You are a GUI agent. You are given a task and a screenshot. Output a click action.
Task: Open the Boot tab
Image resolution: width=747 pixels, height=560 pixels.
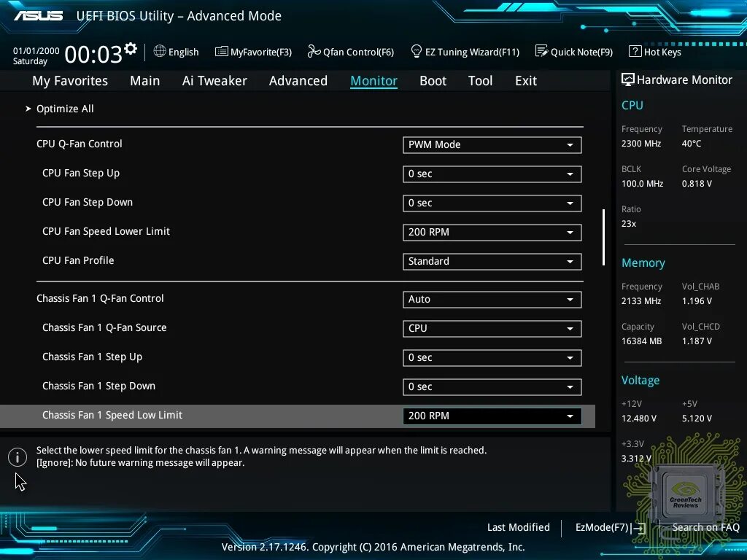pyautogui.click(x=433, y=81)
